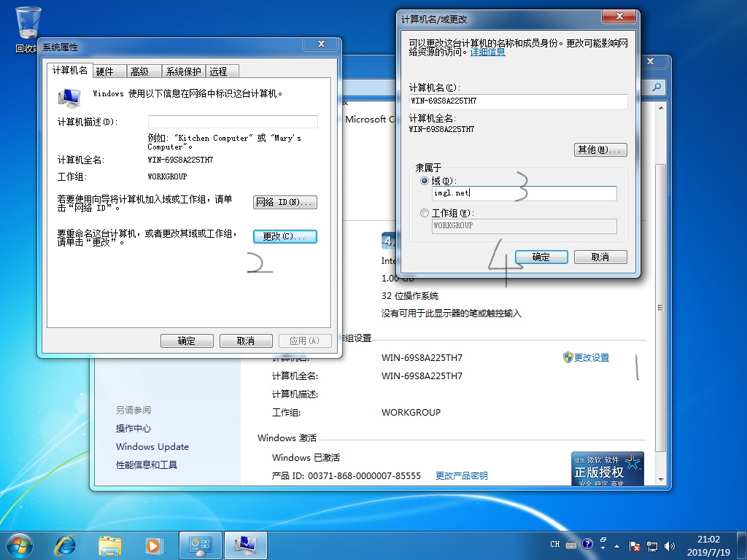Click the network status tray icon
The height and width of the screenshot is (560, 747).
(652, 545)
